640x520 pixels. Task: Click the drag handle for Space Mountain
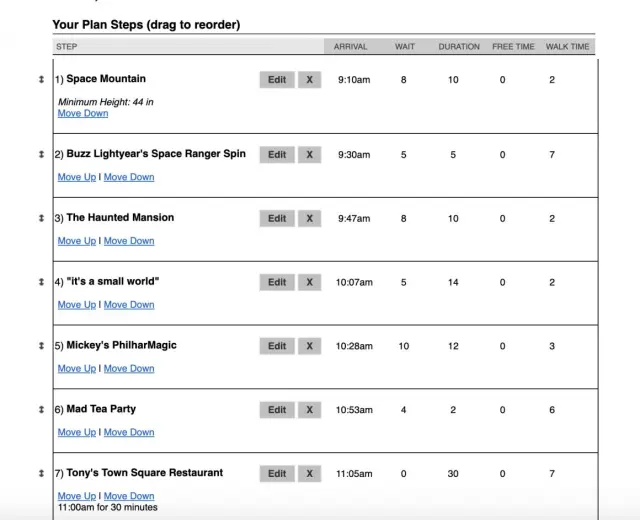click(x=41, y=80)
